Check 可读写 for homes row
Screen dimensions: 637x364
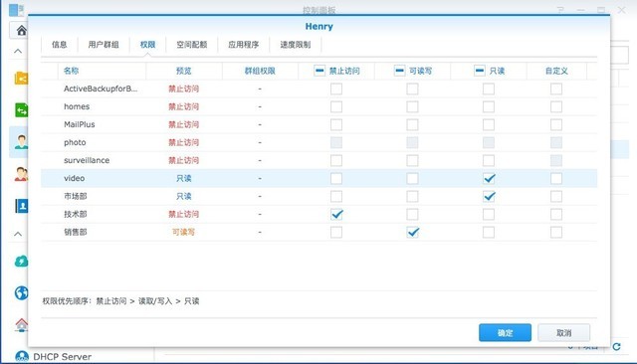click(x=412, y=106)
